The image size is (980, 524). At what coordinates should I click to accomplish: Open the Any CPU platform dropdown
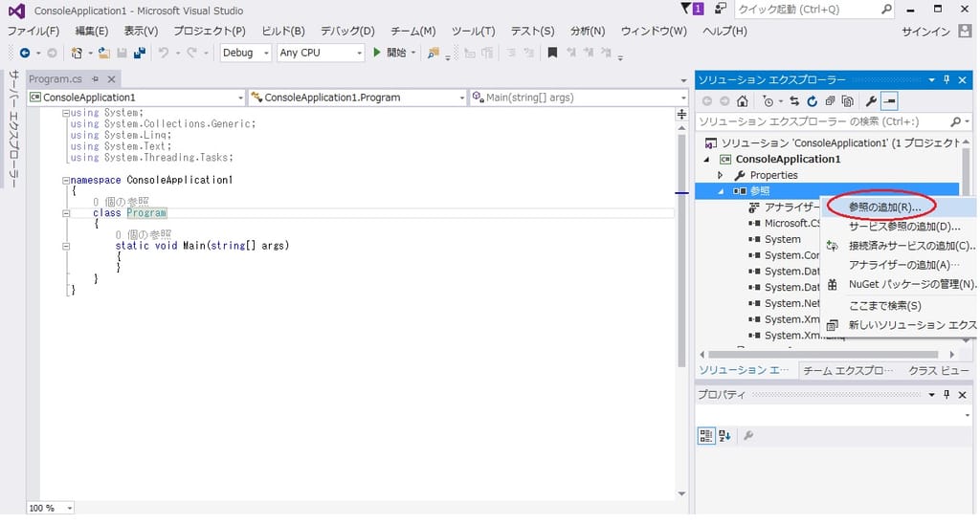pos(320,53)
